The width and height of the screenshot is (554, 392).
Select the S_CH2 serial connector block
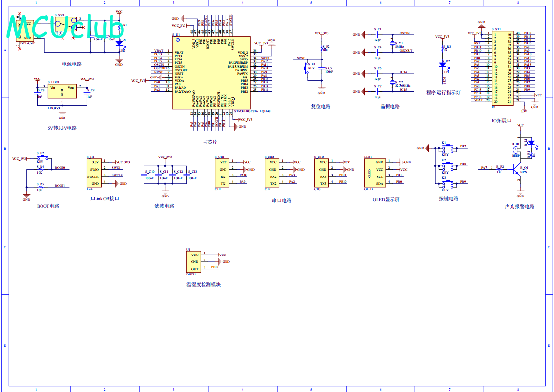272,173
